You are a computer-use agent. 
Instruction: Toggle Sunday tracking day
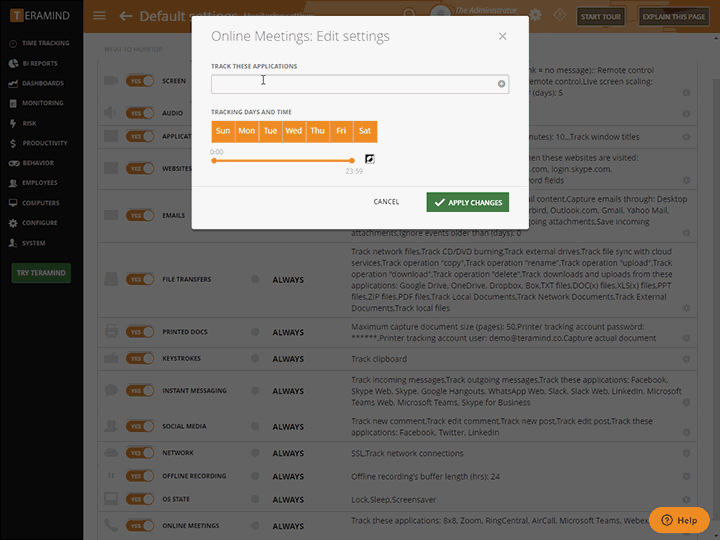pos(222,131)
